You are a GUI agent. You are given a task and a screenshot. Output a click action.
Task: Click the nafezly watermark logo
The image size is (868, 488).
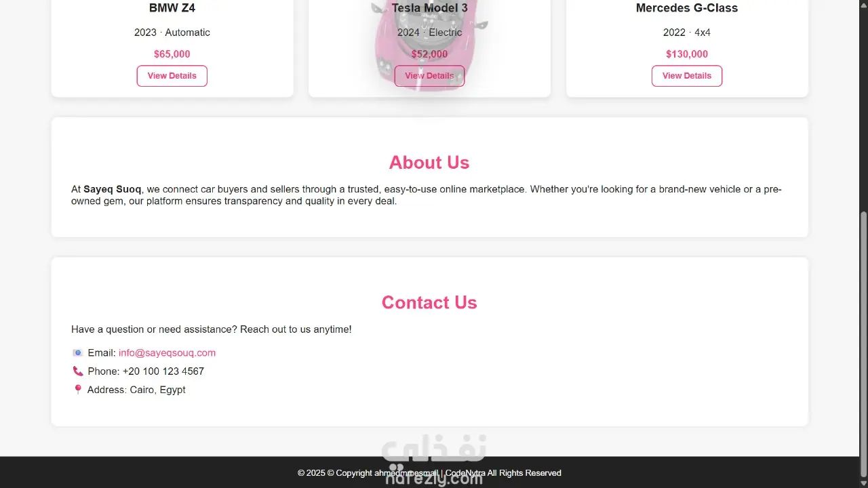[434, 460]
